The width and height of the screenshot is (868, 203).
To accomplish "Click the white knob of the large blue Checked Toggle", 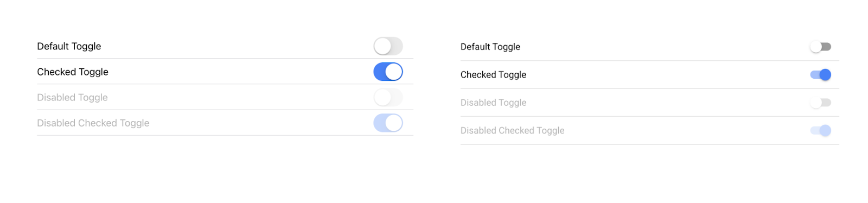I will pos(394,72).
